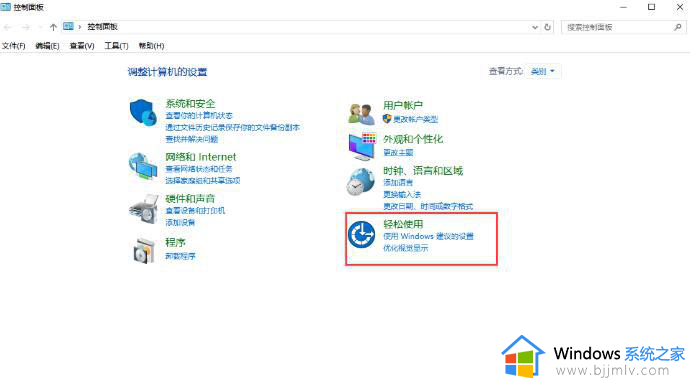690x384 pixels.
Task: Click 卸载程序 link
Action: tap(180, 256)
